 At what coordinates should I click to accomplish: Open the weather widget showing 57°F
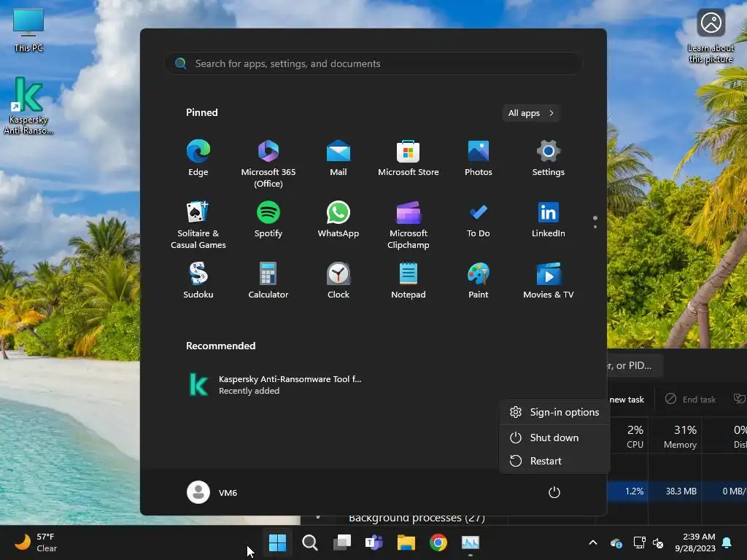[x=35, y=542]
